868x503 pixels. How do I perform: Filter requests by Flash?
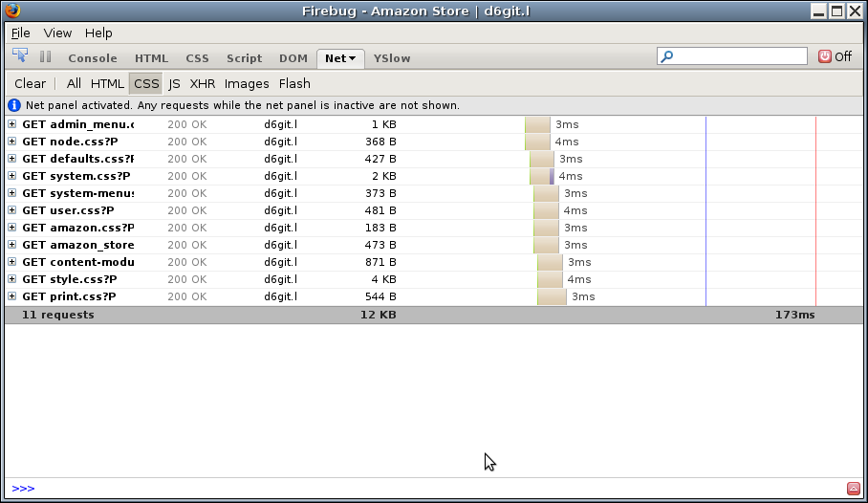coord(294,83)
